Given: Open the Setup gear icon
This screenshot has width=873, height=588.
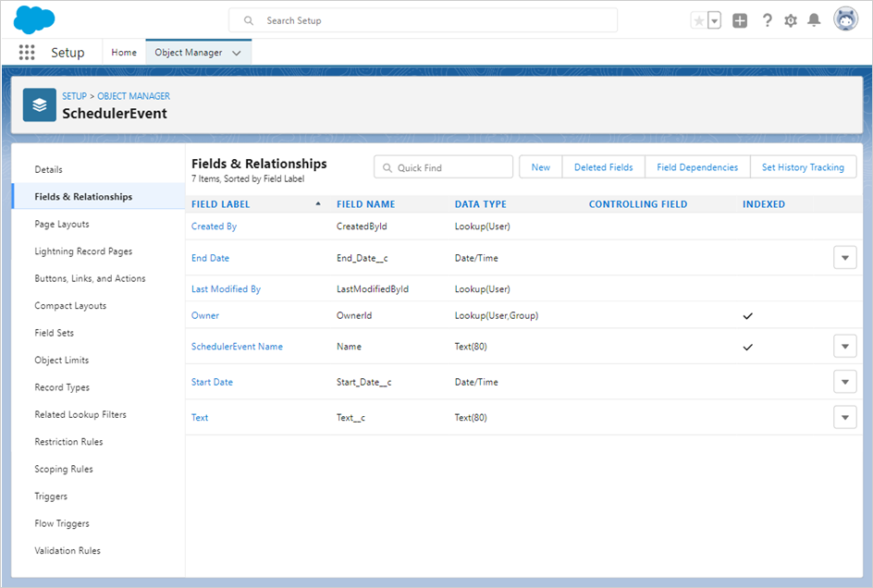Looking at the screenshot, I should pyautogui.click(x=791, y=20).
